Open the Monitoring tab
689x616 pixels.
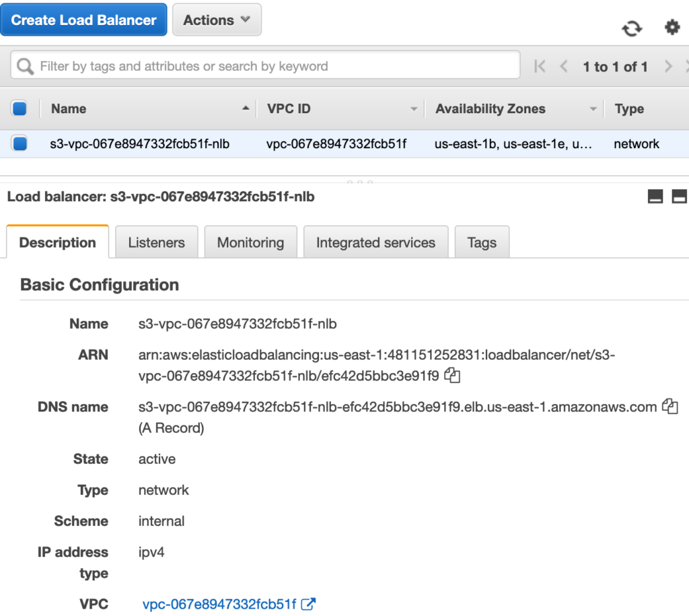(x=250, y=242)
